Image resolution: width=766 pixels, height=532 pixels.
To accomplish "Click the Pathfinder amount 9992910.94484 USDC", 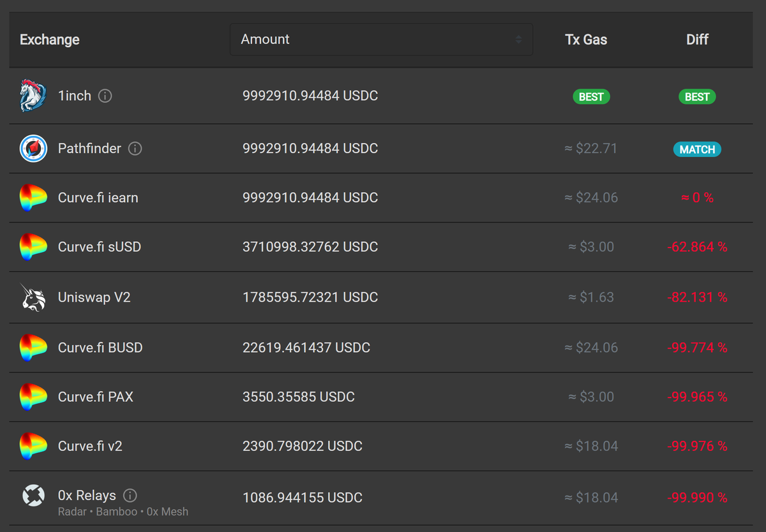I will [310, 148].
